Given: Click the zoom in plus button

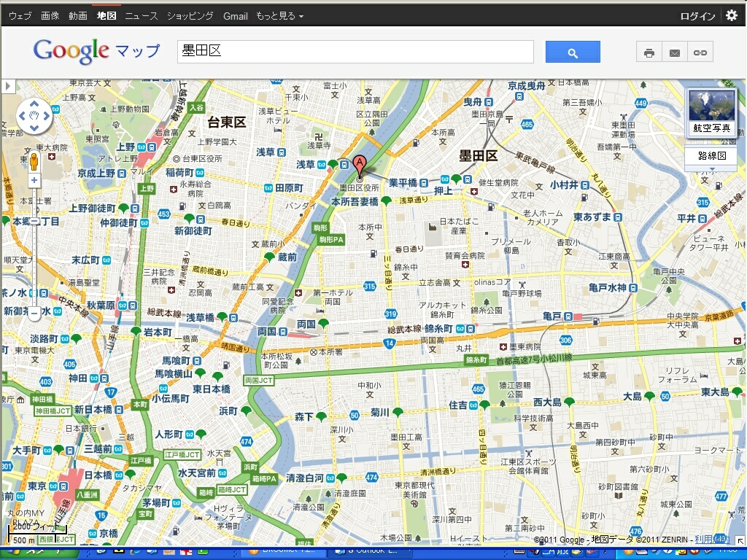Looking at the screenshot, I should pos(34,181).
